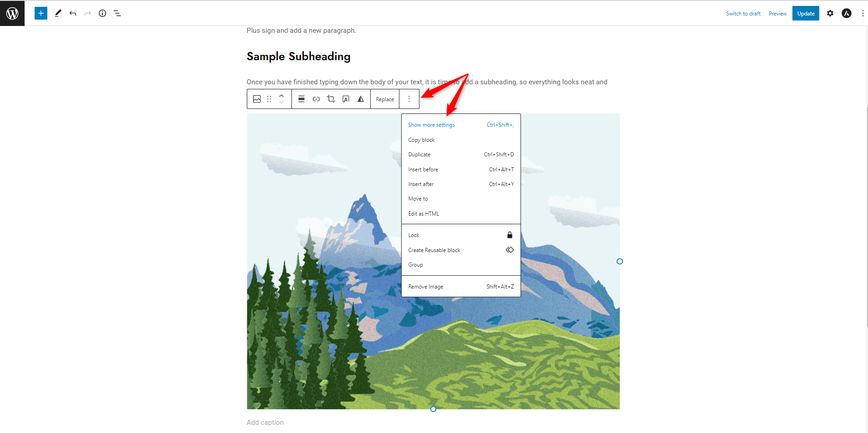Viewport: 868px width, 433px height.
Task: Open the WordPress logo dashboard link
Action: (x=12, y=13)
